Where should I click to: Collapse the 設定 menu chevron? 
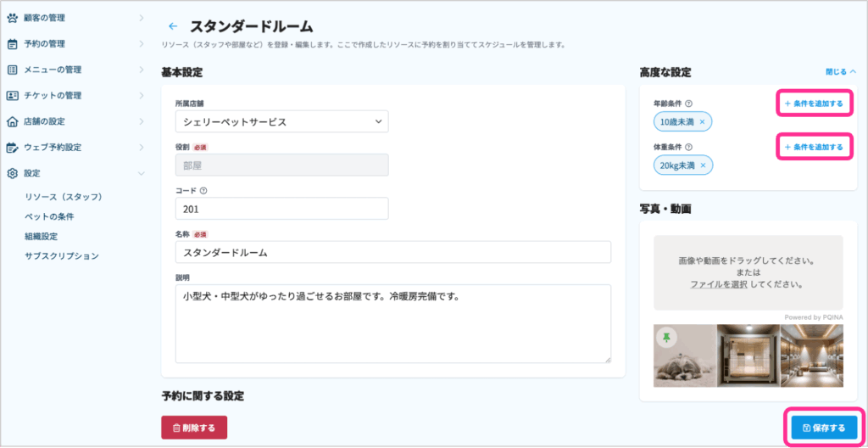coord(142,174)
